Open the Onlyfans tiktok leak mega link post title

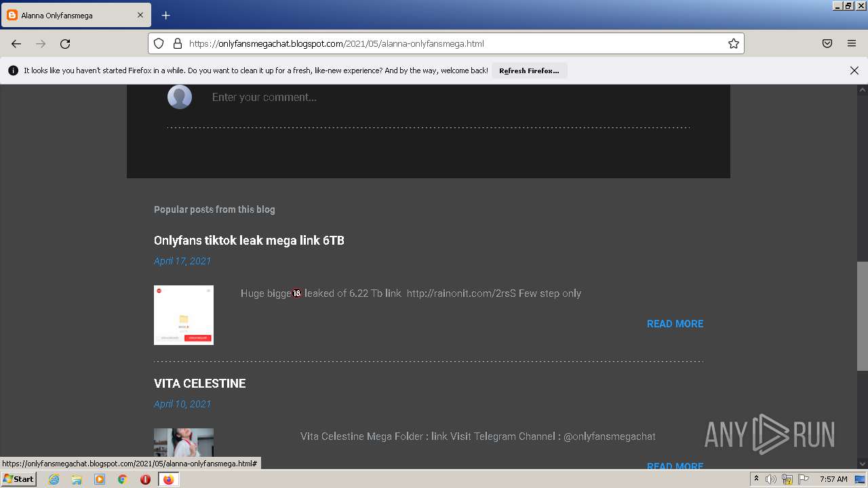[249, 241]
